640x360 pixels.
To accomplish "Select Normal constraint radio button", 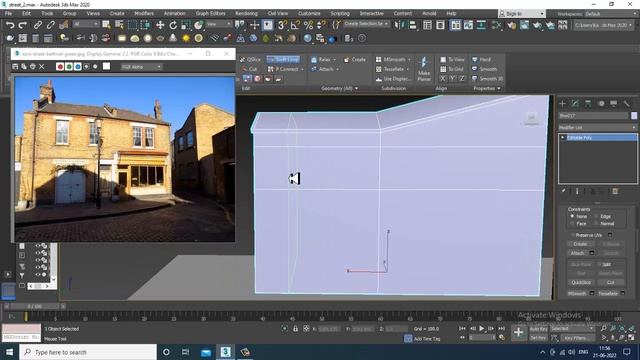I will tap(596, 224).
